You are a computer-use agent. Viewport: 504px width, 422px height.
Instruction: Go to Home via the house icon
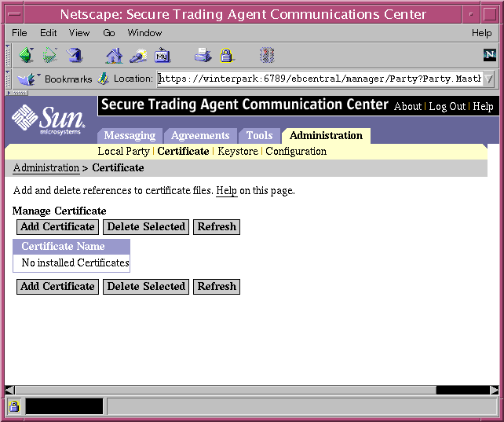coord(114,55)
